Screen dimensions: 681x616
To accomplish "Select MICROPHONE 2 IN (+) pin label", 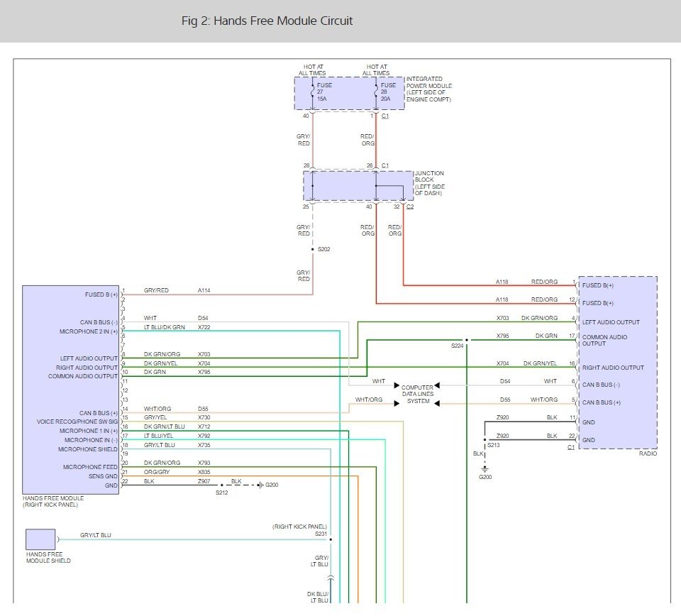I will (88, 331).
